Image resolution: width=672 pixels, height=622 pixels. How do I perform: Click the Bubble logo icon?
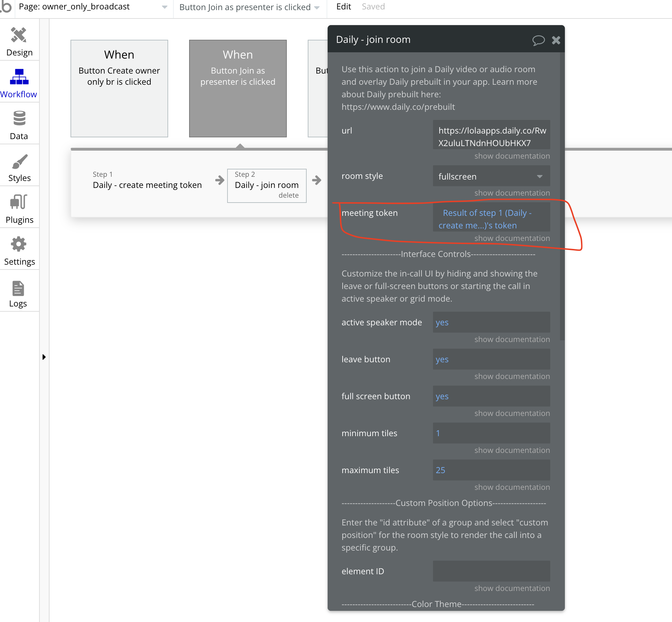click(x=6, y=7)
